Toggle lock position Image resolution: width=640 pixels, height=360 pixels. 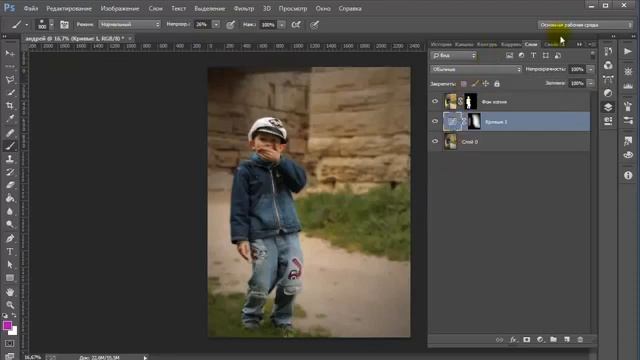(486, 84)
